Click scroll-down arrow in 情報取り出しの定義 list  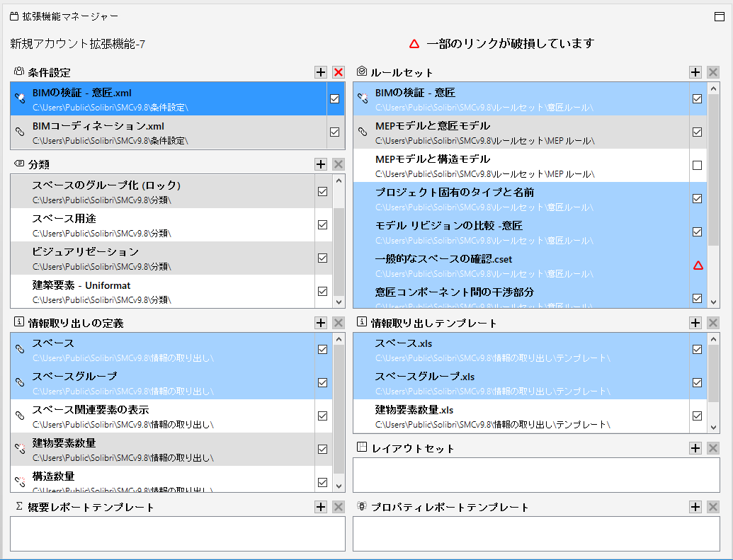(339, 486)
